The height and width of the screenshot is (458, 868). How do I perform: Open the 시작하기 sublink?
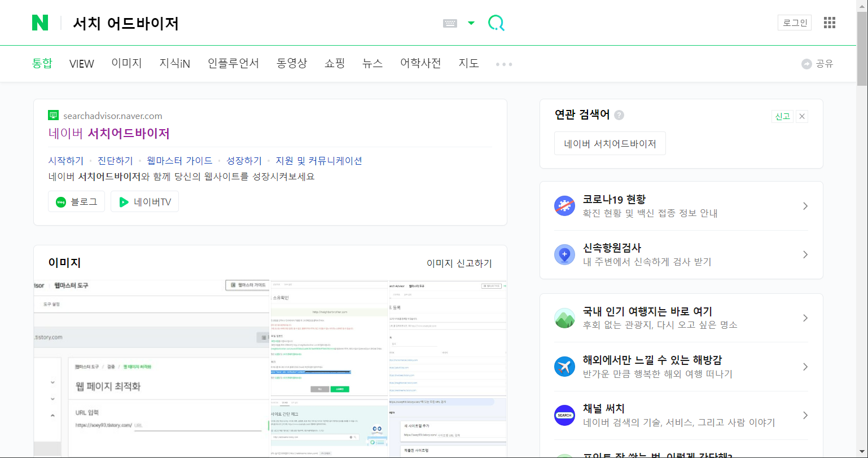(66, 161)
